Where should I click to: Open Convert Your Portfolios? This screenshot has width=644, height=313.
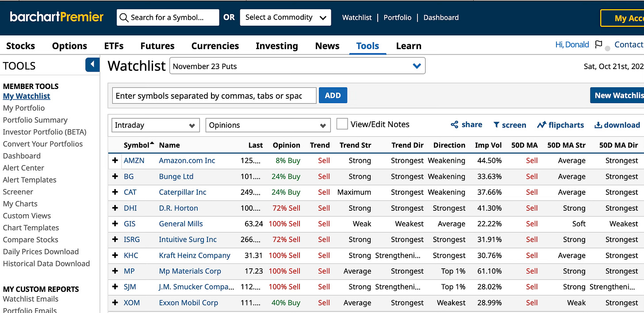coord(43,144)
